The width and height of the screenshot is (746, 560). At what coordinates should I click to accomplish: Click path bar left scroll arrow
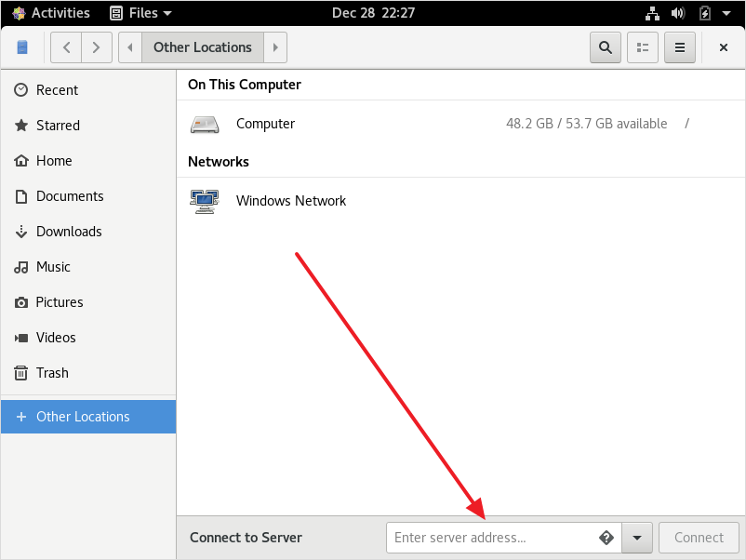point(130,47)
